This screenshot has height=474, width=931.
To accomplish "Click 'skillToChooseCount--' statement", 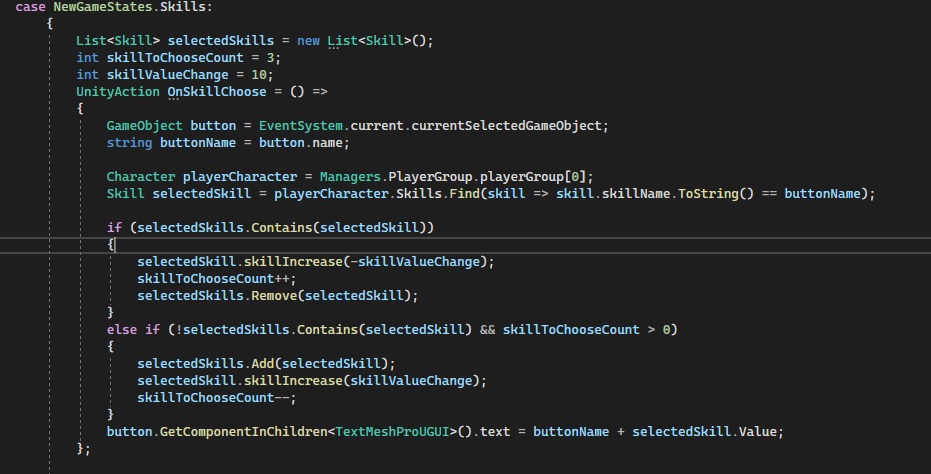I will click(x=217, y=398).
